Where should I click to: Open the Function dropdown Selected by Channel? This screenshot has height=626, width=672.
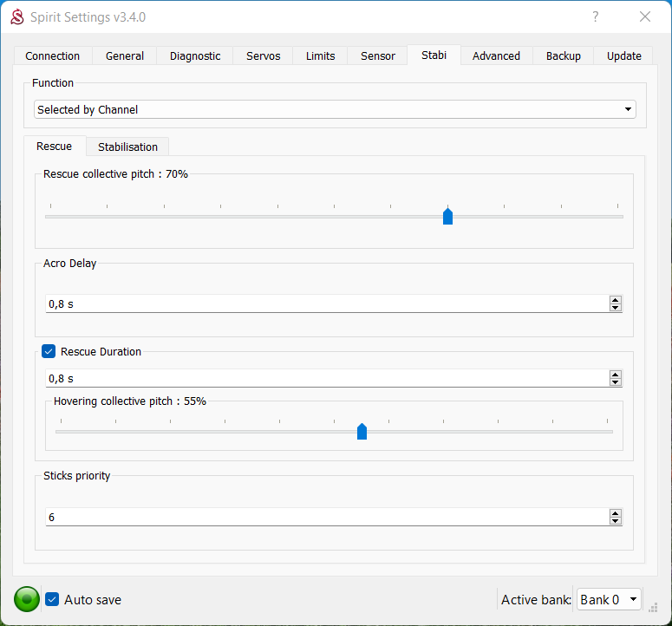335,110
